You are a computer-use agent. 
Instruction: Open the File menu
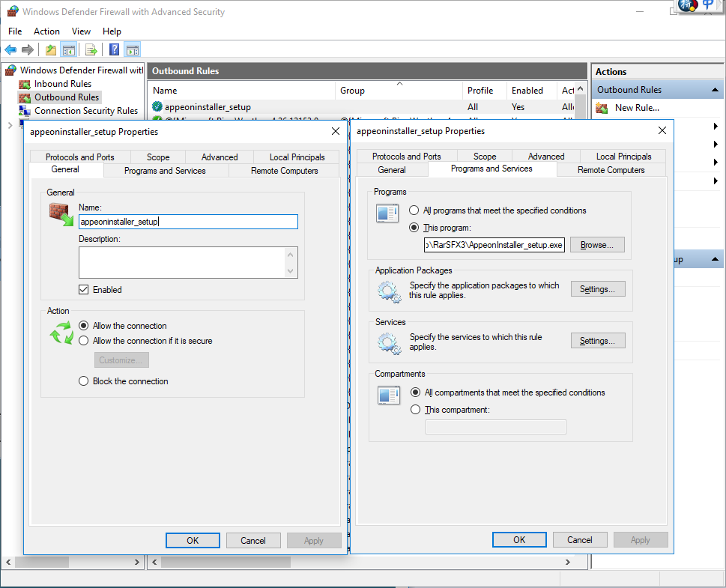coord(15,31)
